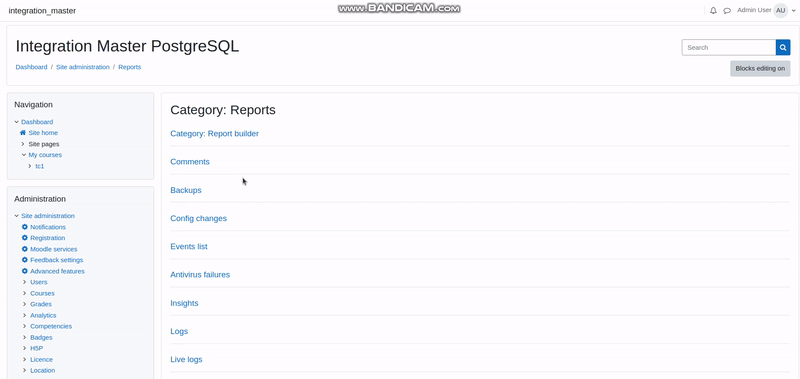Screen dimensions: 800x379
Task: Open the Live logs report
Action: 186,359
